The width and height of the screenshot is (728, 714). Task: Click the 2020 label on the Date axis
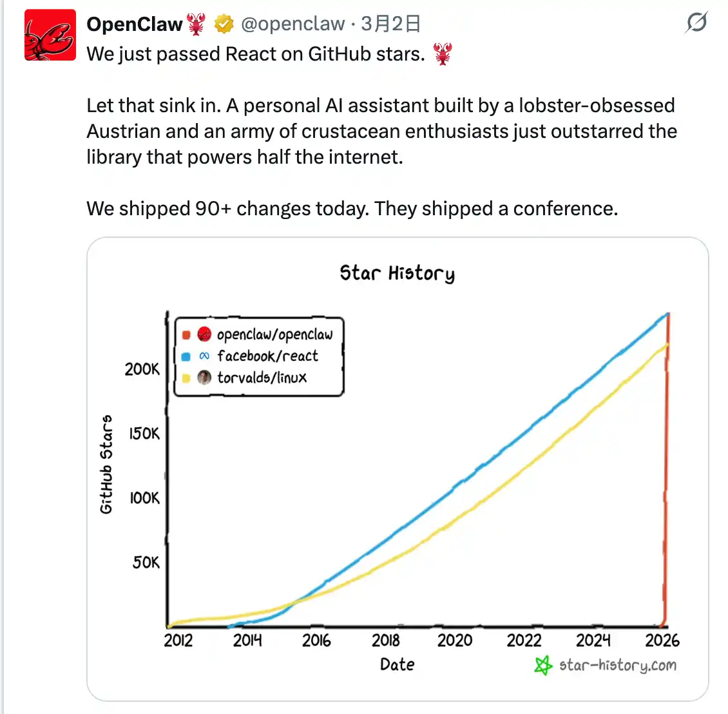455,641
